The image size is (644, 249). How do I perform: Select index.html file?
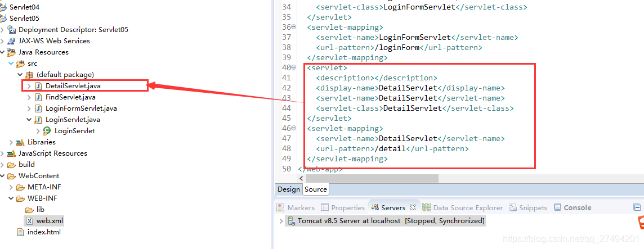click(x=44, y=232)
